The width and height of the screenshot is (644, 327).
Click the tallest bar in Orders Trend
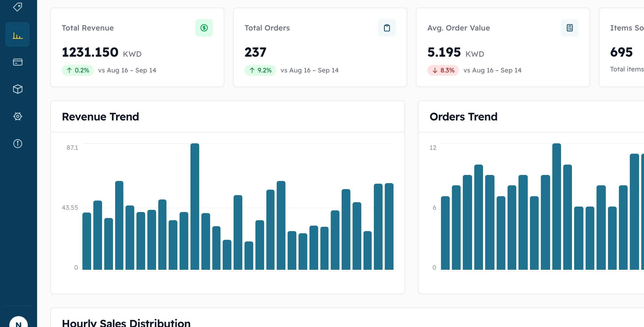click(557, 207)
